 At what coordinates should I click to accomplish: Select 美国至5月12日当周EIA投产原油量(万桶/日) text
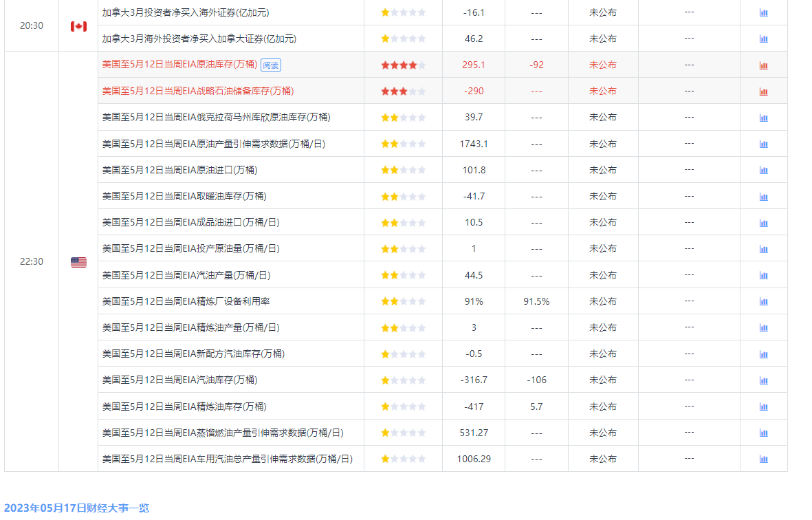tap(190, 248)
